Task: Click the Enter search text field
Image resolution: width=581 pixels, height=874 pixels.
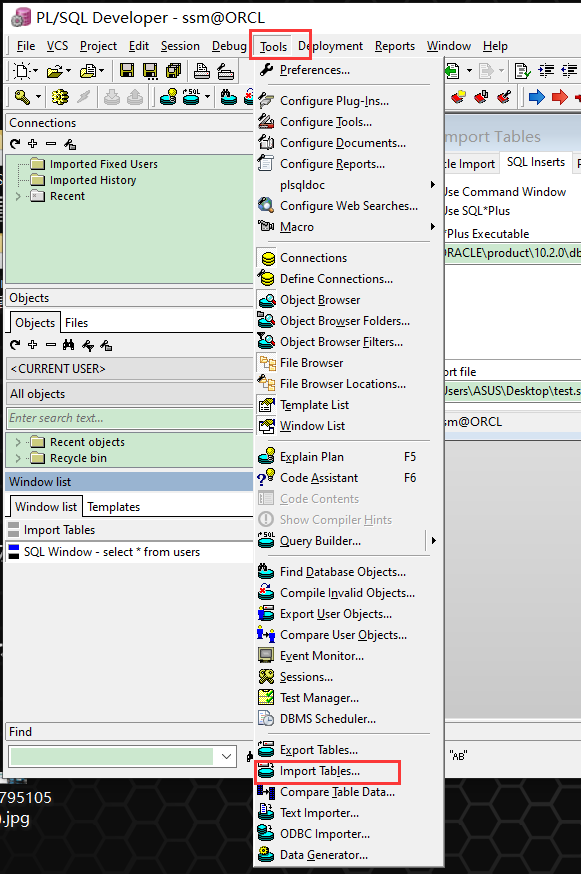Action: click(129, 418)
